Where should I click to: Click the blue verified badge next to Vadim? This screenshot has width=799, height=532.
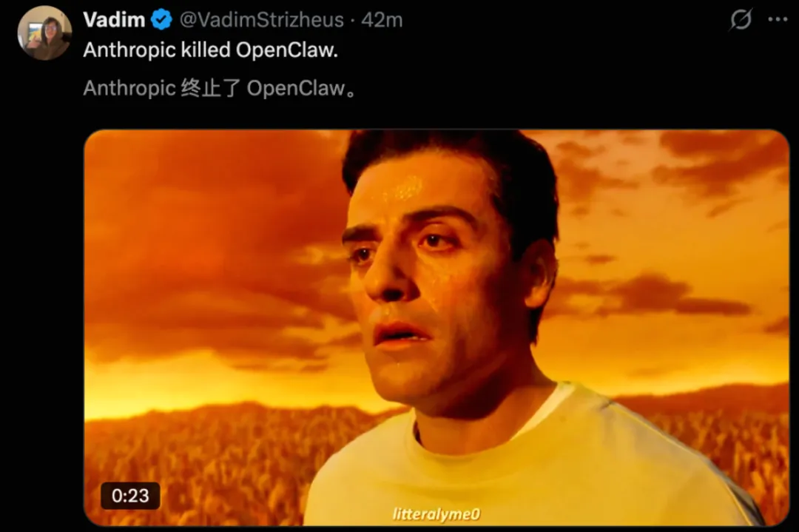tap(161, 20)
